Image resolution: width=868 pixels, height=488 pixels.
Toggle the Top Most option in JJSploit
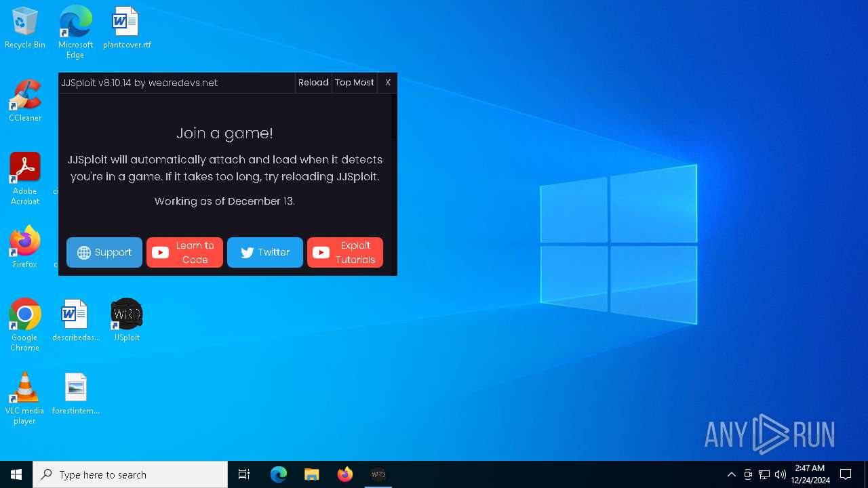pos(354,83)
